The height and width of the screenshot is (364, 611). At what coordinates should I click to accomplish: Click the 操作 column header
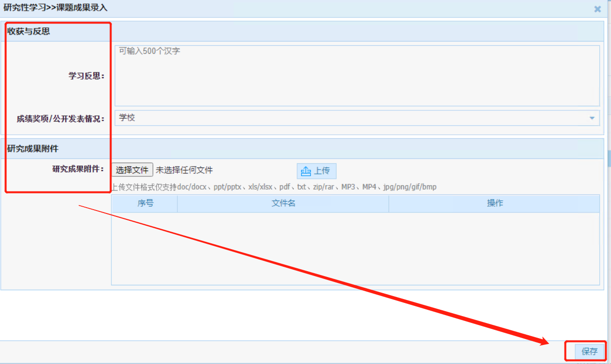[x=495, y=203]
